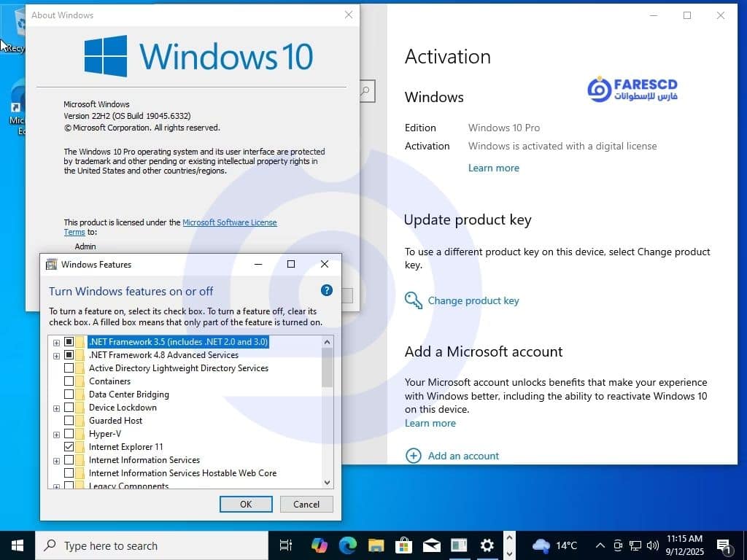This screenshot has width=747, height=560.
Task: Toggle .NET Framework 4.8 Advanced Services checkbox
Action: point(69,355)
